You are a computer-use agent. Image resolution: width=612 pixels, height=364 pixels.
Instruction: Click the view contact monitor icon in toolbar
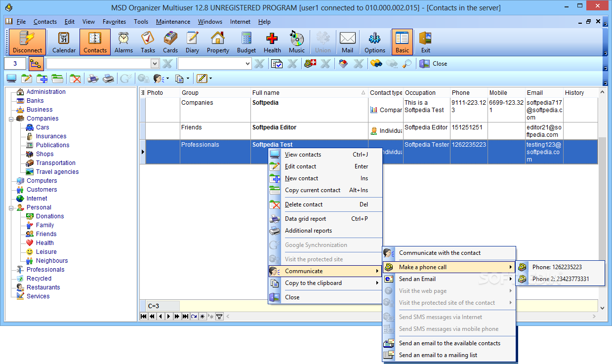click(x=11, y=79)
